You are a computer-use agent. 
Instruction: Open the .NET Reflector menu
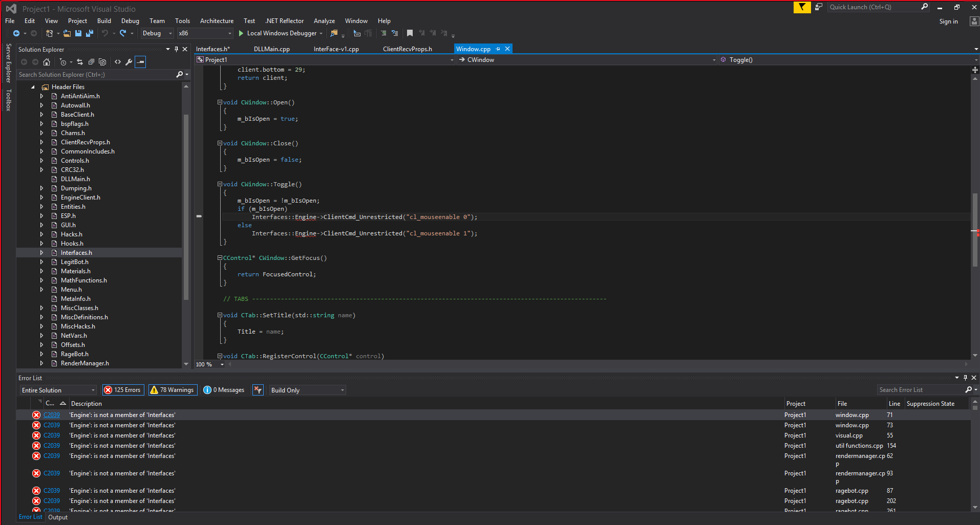pyautogui.click(x=284, y=21)
